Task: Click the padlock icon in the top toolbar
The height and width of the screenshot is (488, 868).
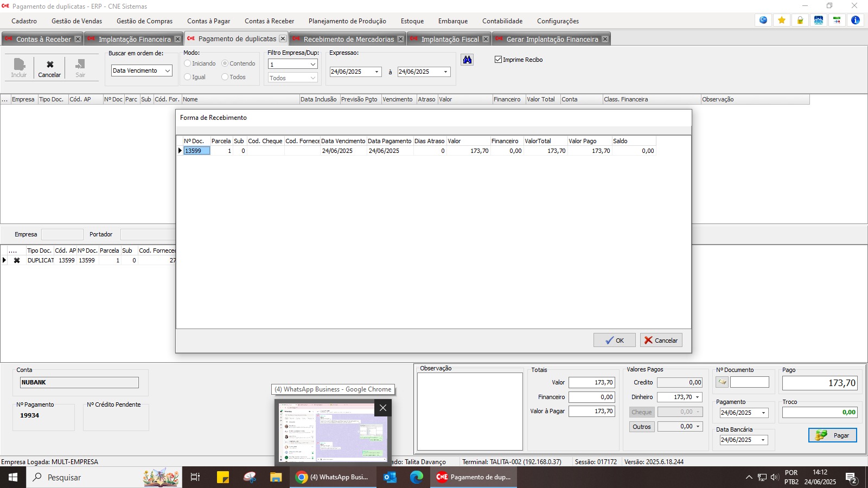Action: 800,20
